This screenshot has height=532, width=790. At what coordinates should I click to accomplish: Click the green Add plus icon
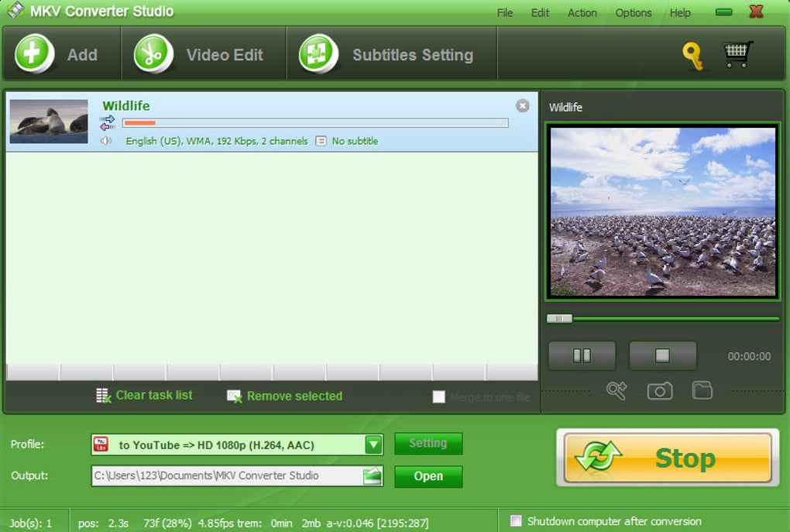pos(34,53)
